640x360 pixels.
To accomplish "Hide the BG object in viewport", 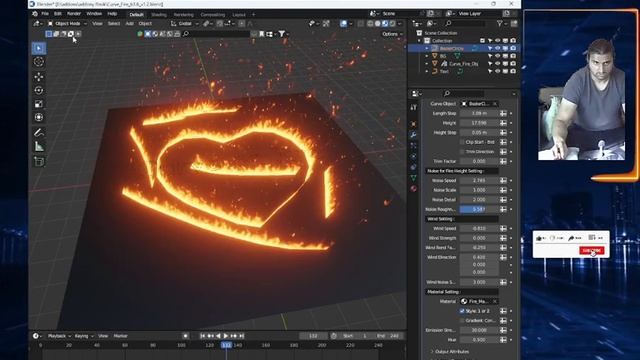I will click(x=498, y=56).
